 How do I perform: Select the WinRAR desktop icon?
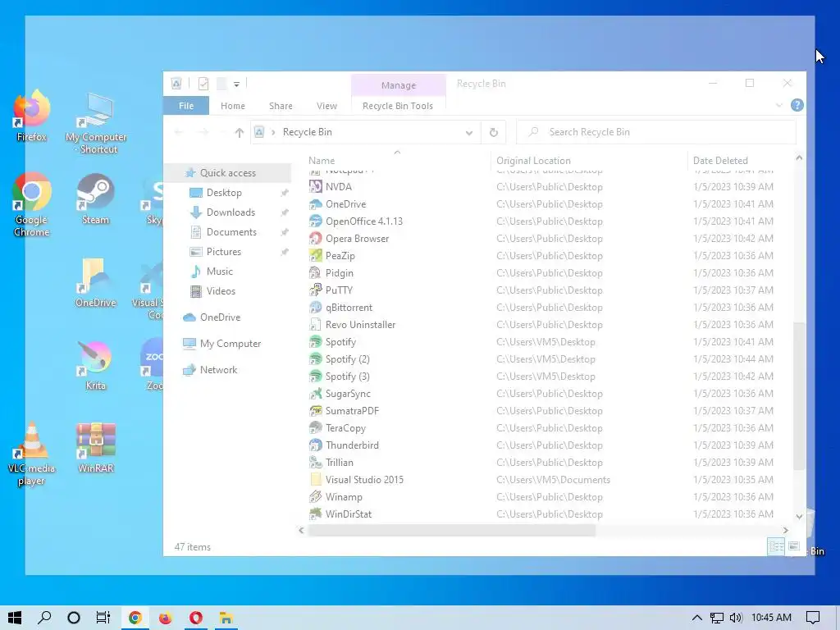pyautogui.click(x=95, y=448)
